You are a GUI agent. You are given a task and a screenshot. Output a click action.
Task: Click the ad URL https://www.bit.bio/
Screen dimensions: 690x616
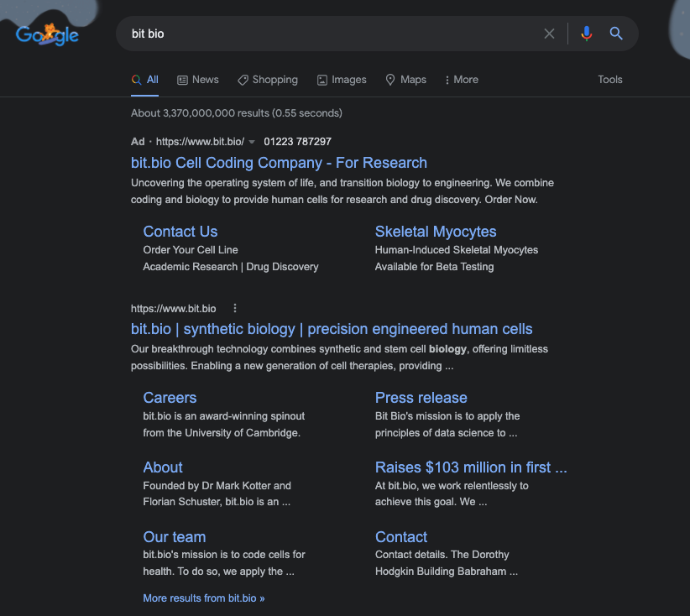[201, 142]
